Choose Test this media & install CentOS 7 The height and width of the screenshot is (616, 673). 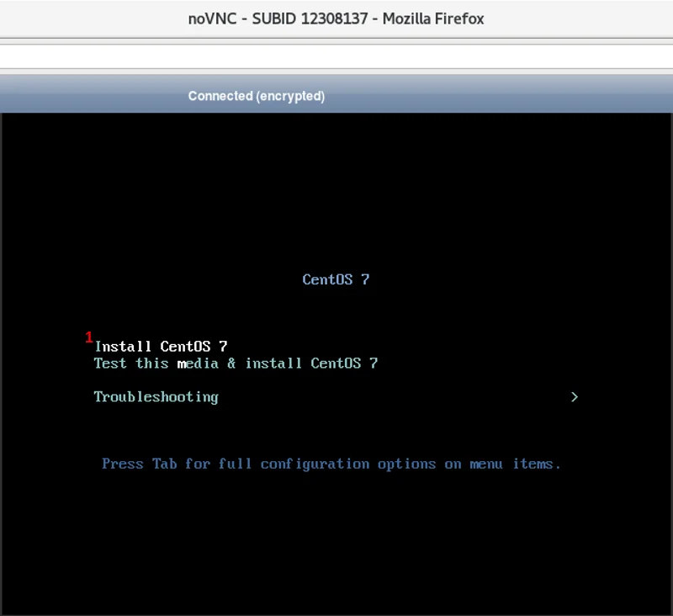coord(236,364)
